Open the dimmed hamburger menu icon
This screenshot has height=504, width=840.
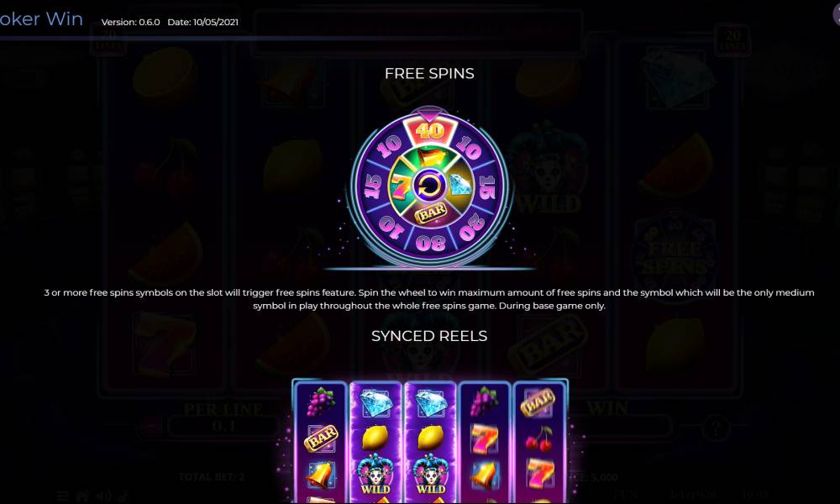(x=63, y=496)
